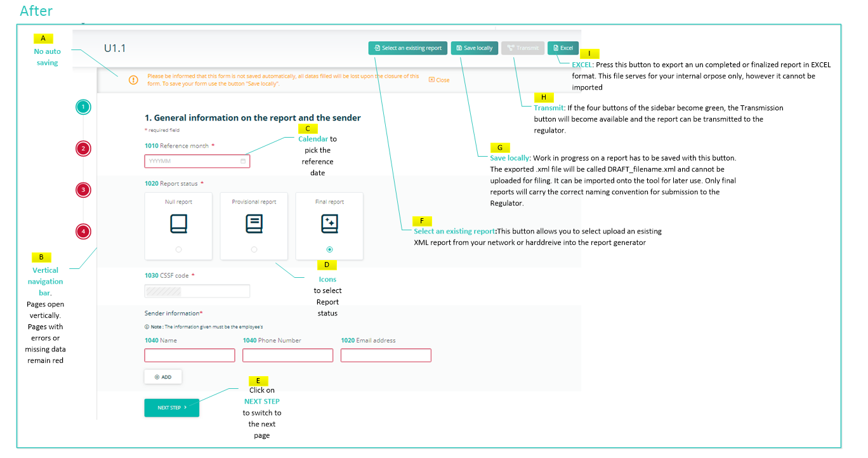Image resolution: width=868 pixels, height=458 pixels.
Task: Click the Provisional report document icon
Action: (x=254, y=224)
